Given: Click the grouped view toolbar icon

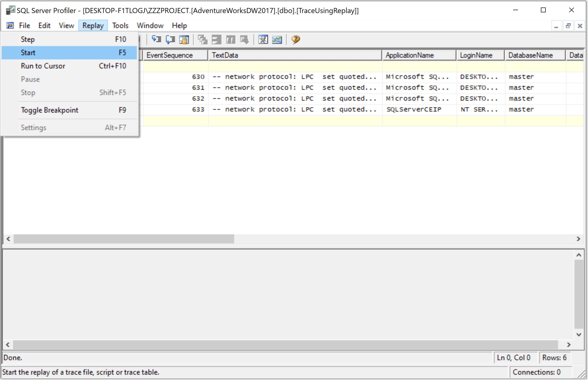Looking at the screenshot, I should (202, 39).
